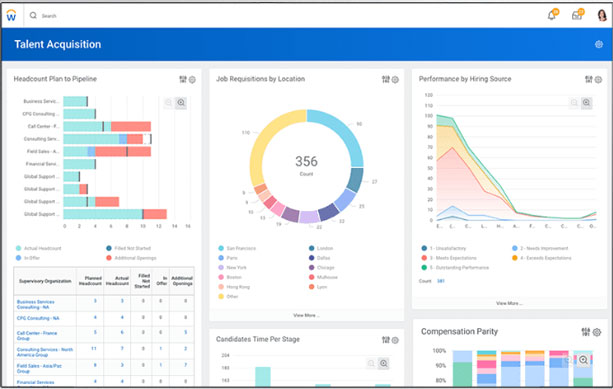Click Supervisory Organization column header

pos(45,281)
